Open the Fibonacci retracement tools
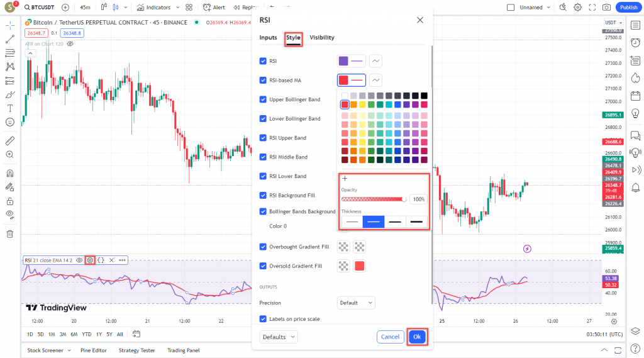Image resolution: width=644 pixels, height=358 pixels. [x=10, y=53]
